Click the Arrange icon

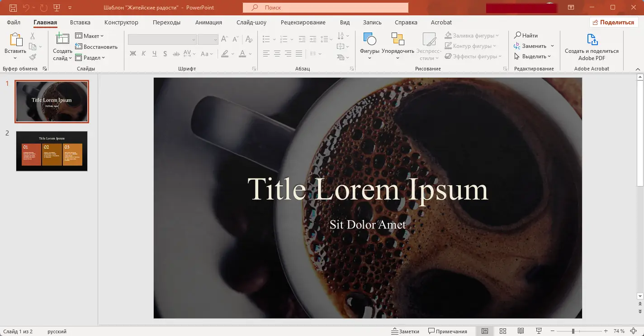[398, 40]
